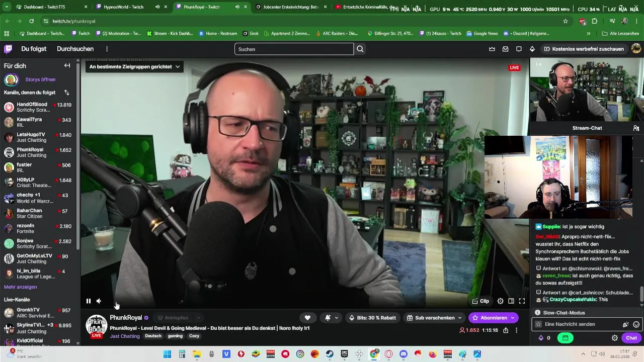Open Discord from the taskbar

(x=403, y=354)
